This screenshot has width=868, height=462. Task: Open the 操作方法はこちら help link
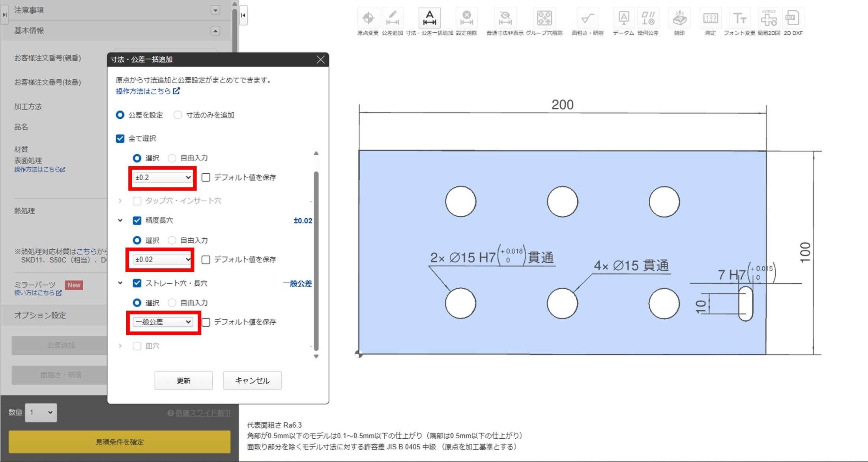pos(144,91)
